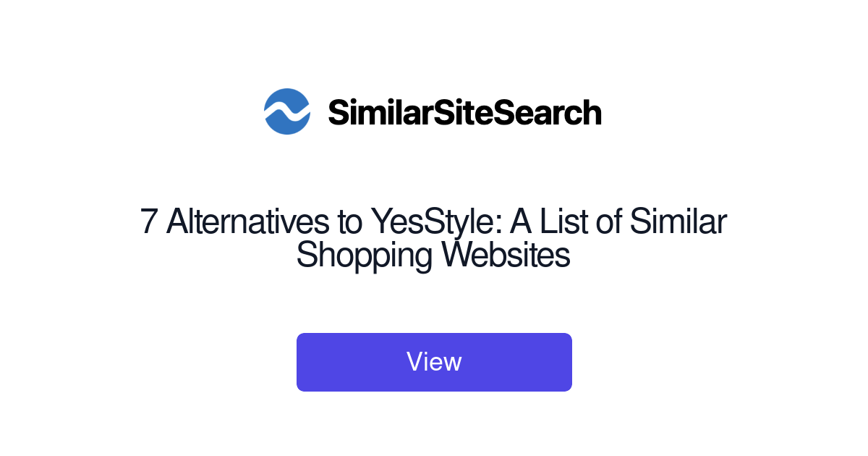
Task: Click the number '7' at the heading start
Action: [x=148, y=221]
